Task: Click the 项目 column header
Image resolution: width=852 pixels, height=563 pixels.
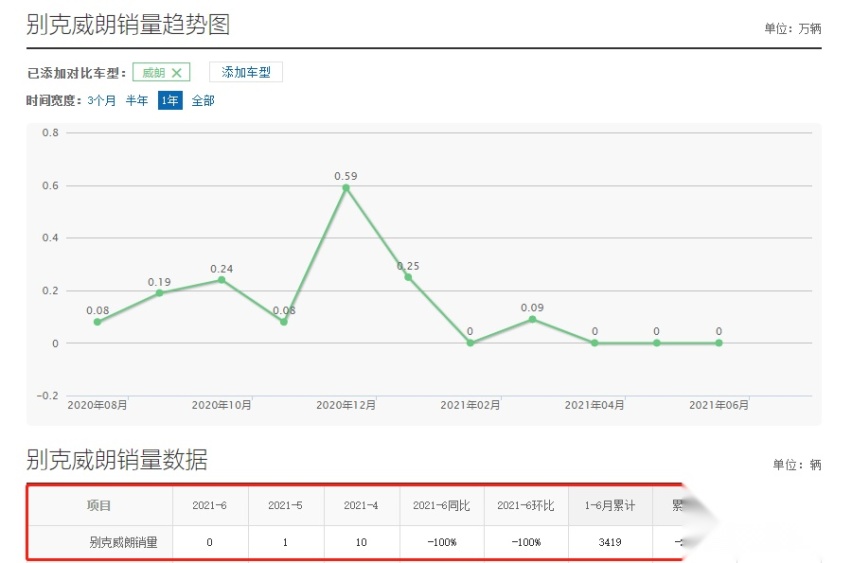Action: pos(99,505)
